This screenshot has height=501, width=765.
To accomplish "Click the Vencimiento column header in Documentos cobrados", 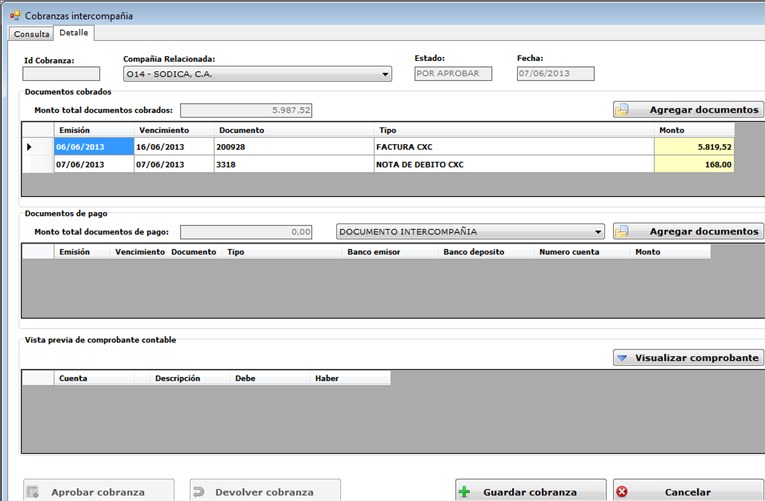I will (174, 130).
